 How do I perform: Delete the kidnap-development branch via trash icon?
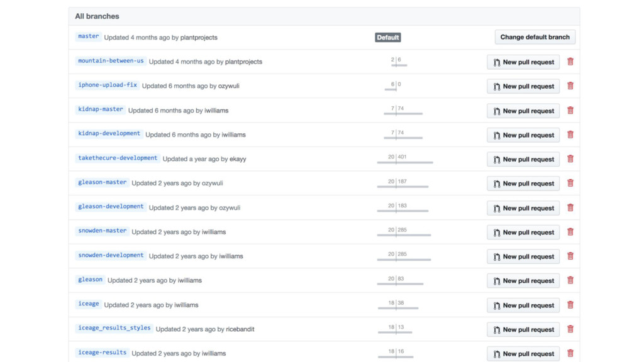(570, 134)
